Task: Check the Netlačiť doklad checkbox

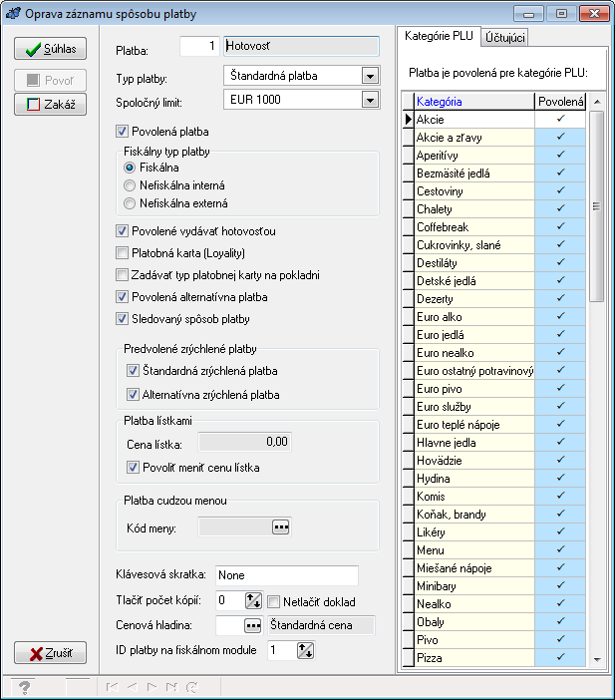Action: [x=276, y=601]
